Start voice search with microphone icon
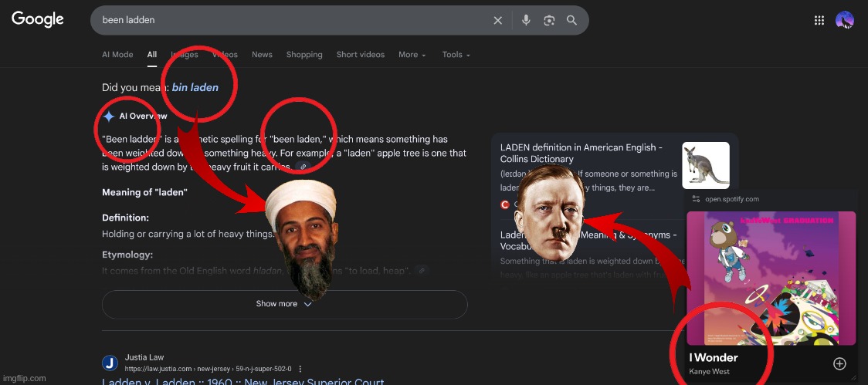868x385 pixels. [x=526, y=20]
